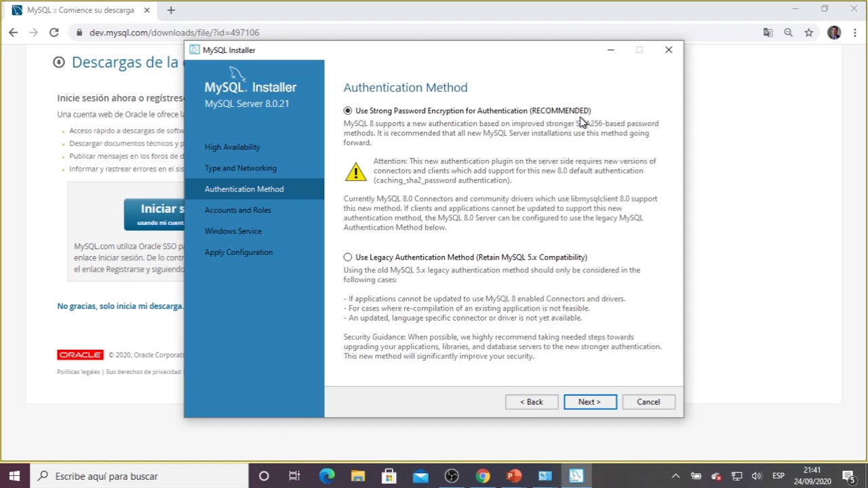Open Chrome translate page icon

pyautogui.click(x=768, y=33)
